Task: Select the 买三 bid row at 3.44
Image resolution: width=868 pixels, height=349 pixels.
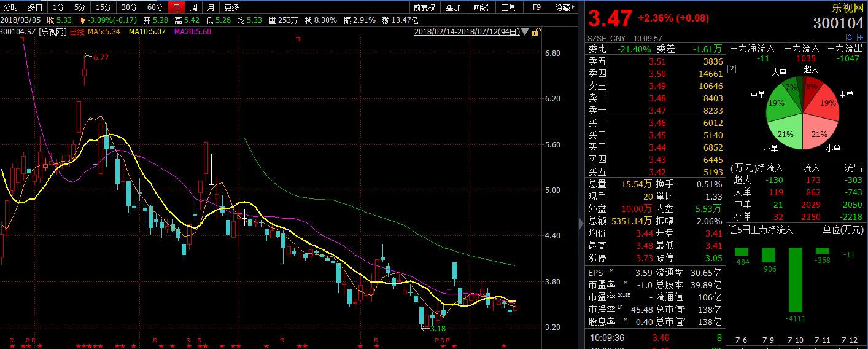Action: (656, 147)
